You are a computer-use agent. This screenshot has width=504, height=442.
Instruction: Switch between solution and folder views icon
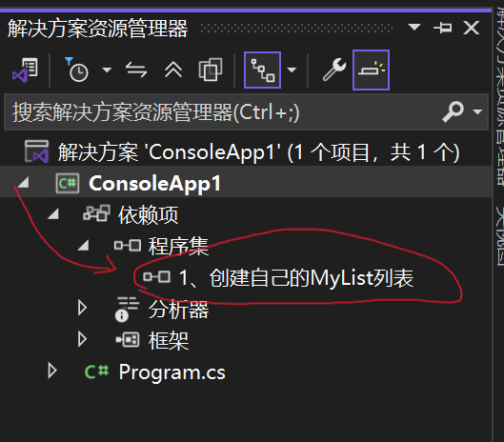click(26, 70)
